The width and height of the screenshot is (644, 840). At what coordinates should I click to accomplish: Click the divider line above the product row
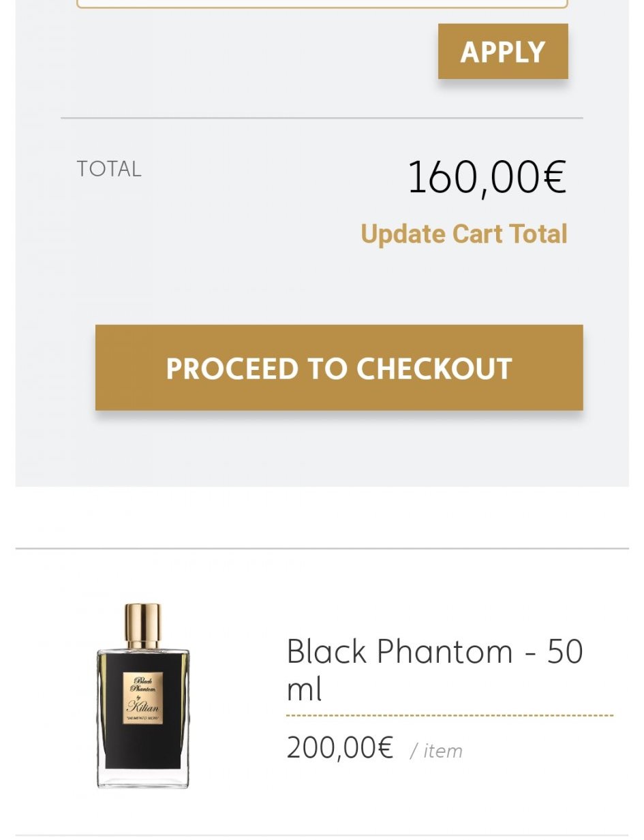click(x=322, y=548)
